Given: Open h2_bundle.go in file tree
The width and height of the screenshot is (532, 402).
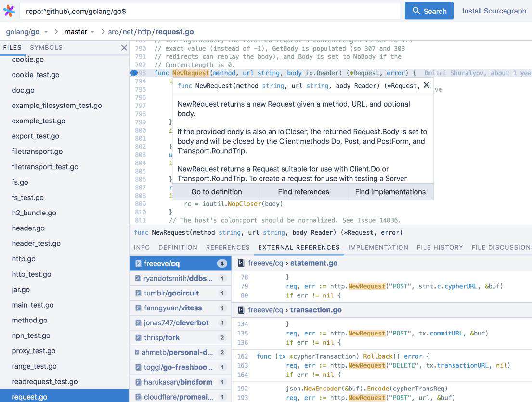Looking at the screenshot, I should (34, 213).
